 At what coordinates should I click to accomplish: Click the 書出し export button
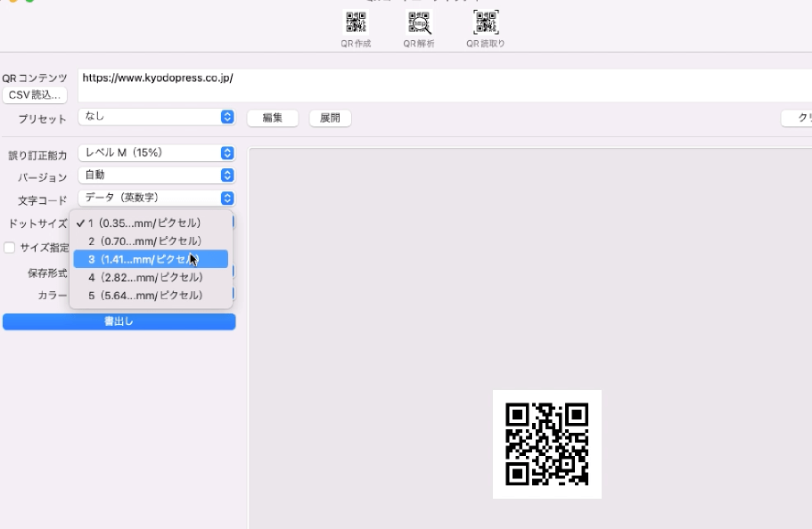[x=119, y=321]
